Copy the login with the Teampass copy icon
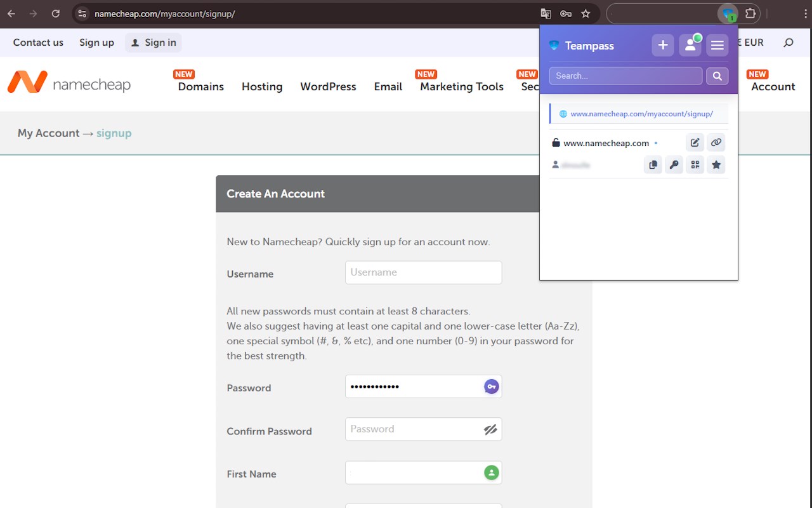Image resolution: width=812 pixels, height=508 pixels. point(653,165)
